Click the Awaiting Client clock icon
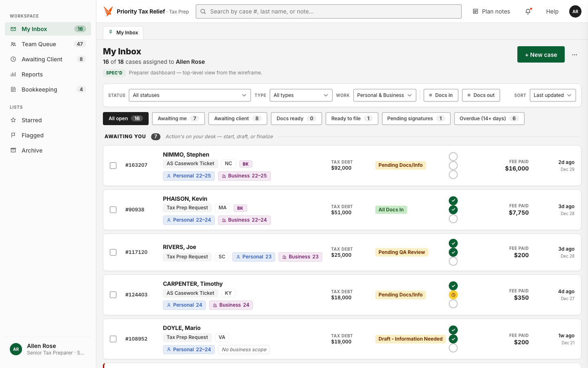 [13, 59]
